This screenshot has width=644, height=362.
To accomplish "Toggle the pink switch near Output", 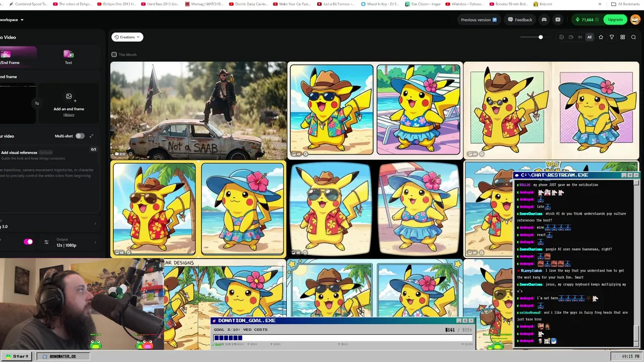I will 28,242.
